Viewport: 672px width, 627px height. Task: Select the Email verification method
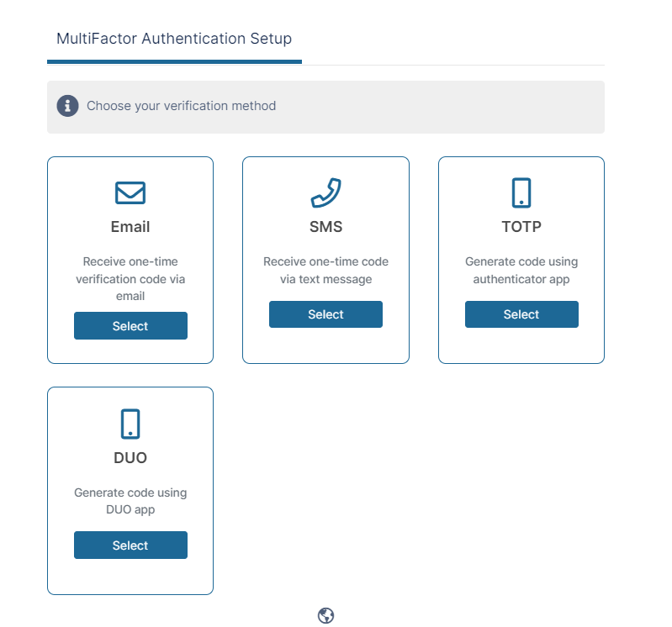pyautogui.click(x=130, y=326)
